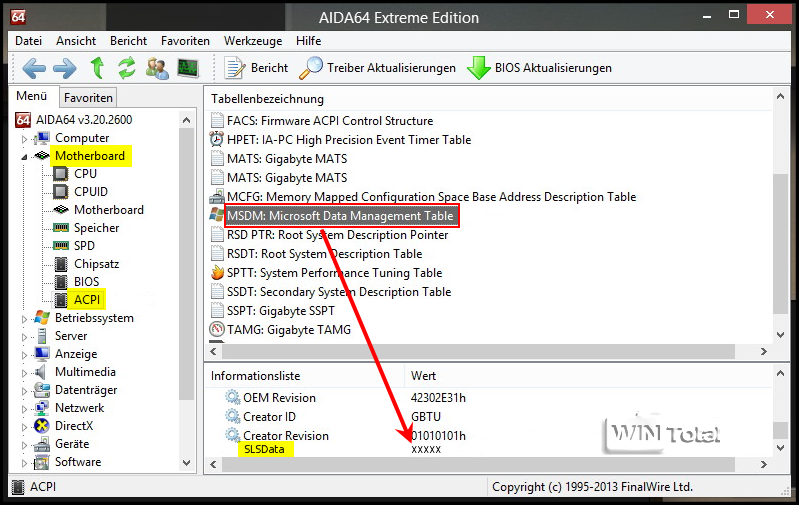
Task: Open the user management toolbar icon
Action: pos(157,68)
